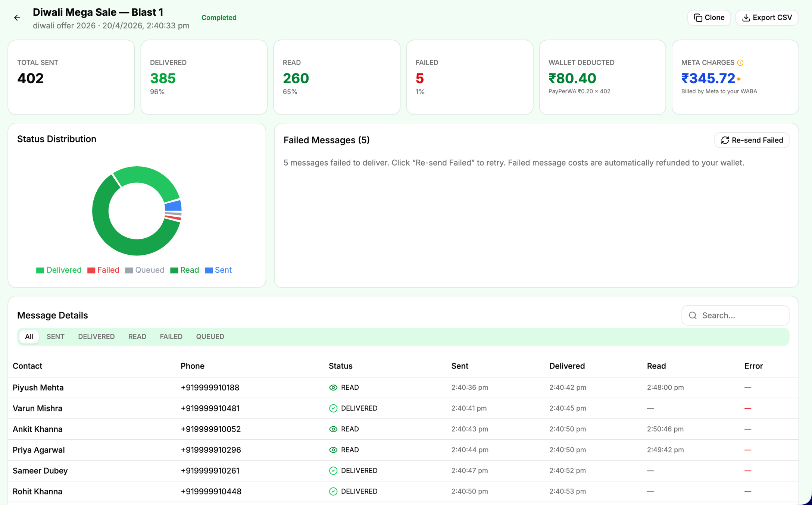812x505 pixels.
Task: Click the Meta Charges info icon
Action: tap(740, 63)
